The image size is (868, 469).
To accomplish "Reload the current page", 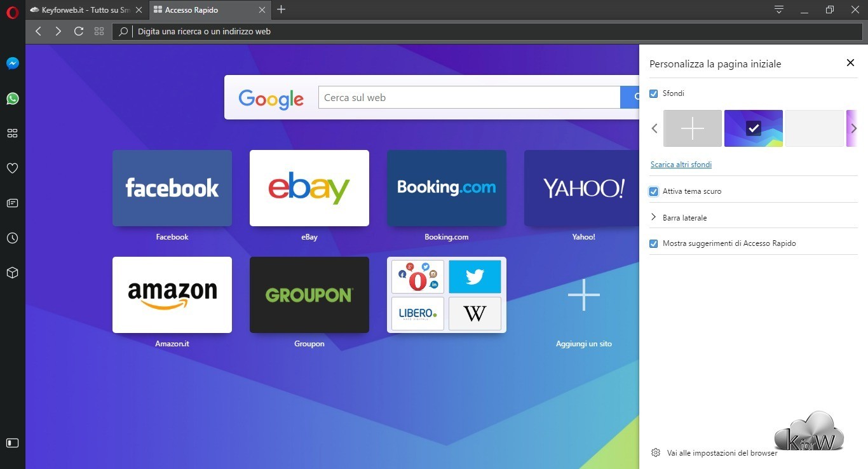I will [x=79, y=31].
